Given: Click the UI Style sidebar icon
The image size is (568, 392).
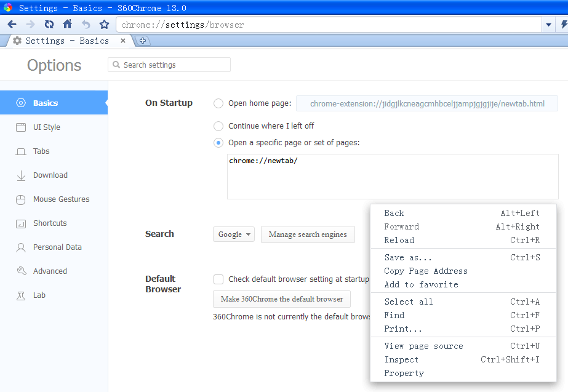Looking at the screenshot, I should [21, 127].
